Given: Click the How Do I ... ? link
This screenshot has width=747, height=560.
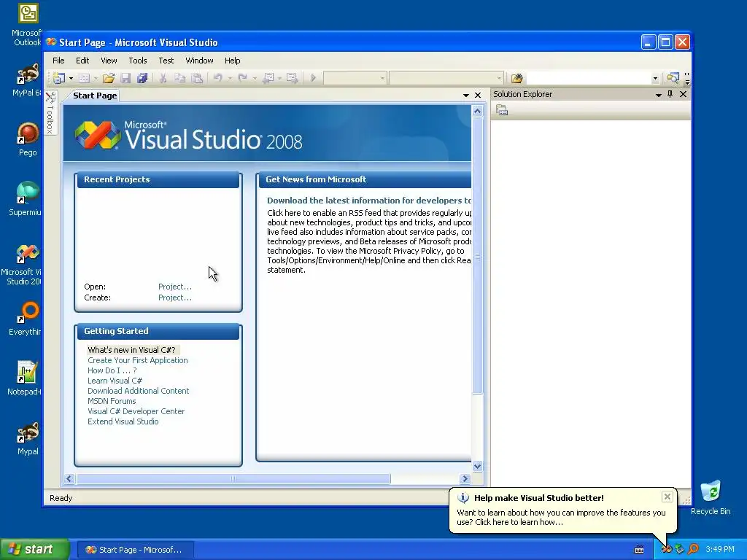Looking at the screenshot, I should 112,370.
